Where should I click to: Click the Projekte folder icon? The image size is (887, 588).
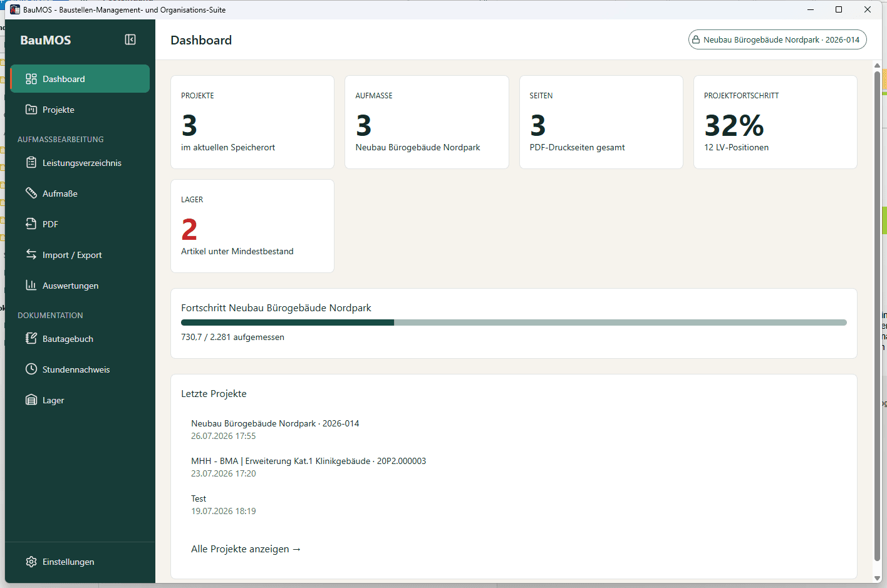click(x=31, y=110)
